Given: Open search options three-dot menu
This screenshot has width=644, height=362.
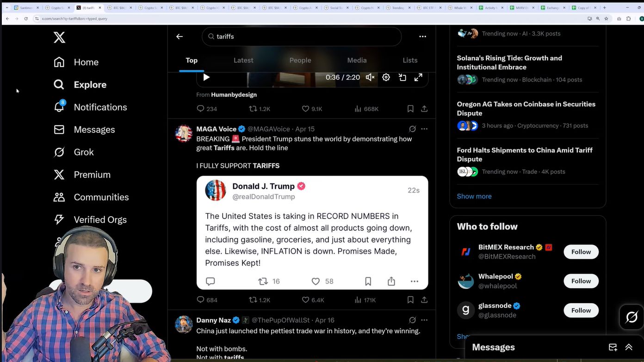Looking at the screenshot, I should pos(422,37).
